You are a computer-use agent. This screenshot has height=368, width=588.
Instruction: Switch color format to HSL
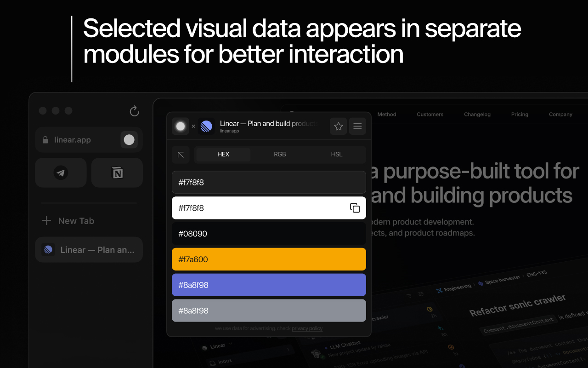(337, 155)
